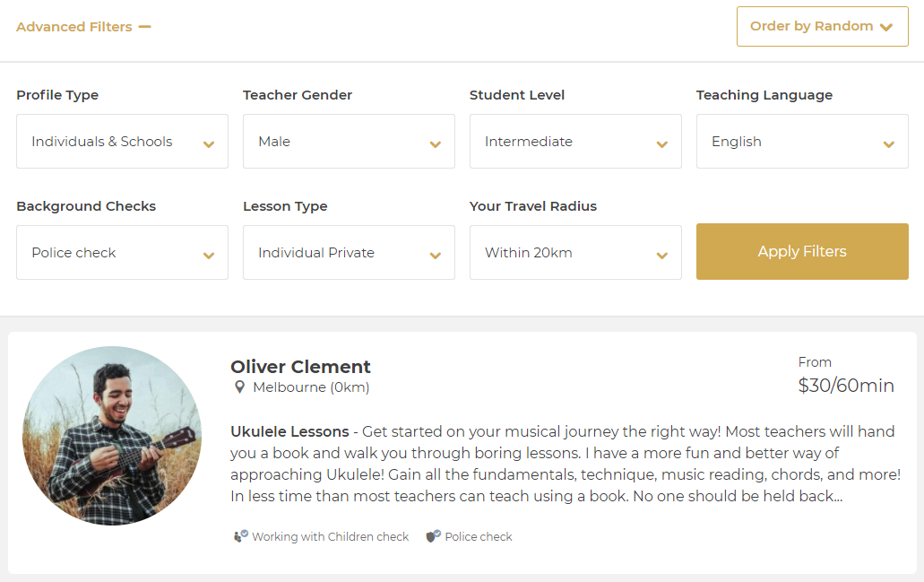924x582 pixels.
Task: Open Oliver Clement's profile name link
Action: tap(300, 367)
